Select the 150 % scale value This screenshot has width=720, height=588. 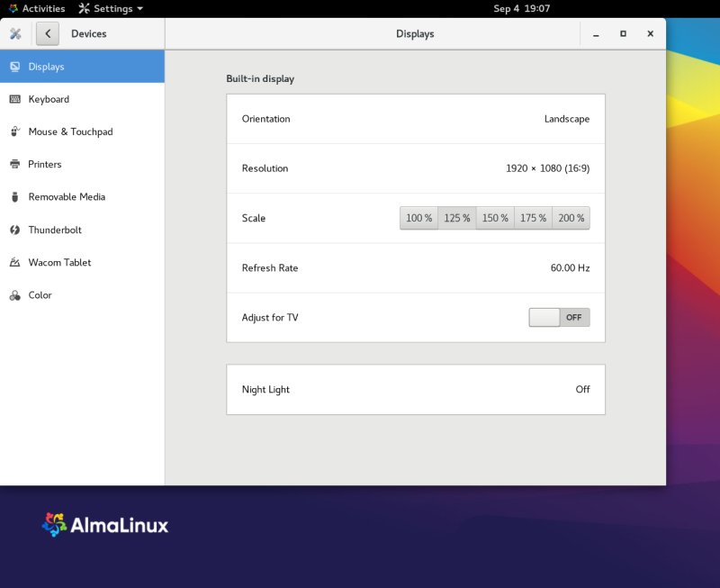click(494, 217)
